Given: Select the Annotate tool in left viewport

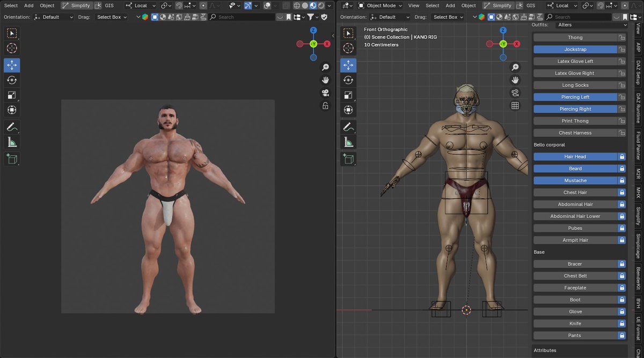Looking at the screenshot, I should tap(12, 127).
